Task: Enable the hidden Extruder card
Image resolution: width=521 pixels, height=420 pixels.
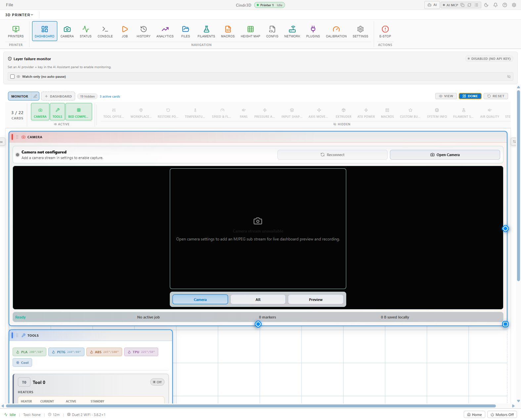Action: click(x=344, y=112)
